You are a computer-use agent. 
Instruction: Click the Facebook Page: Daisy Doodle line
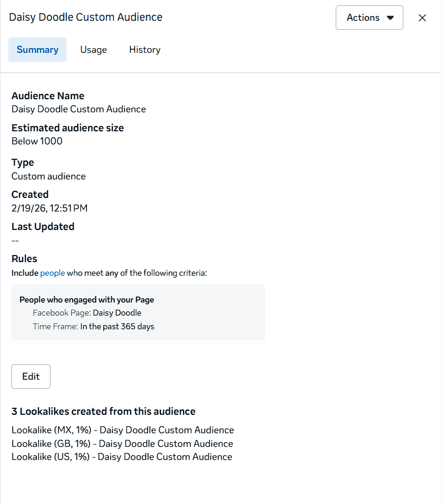point(87,313)
